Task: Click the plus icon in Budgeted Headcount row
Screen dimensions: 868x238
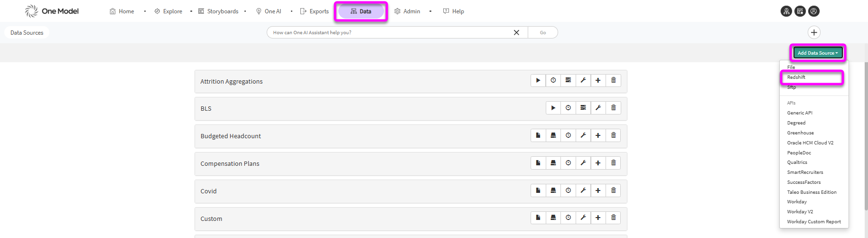Action: point(598,135)
